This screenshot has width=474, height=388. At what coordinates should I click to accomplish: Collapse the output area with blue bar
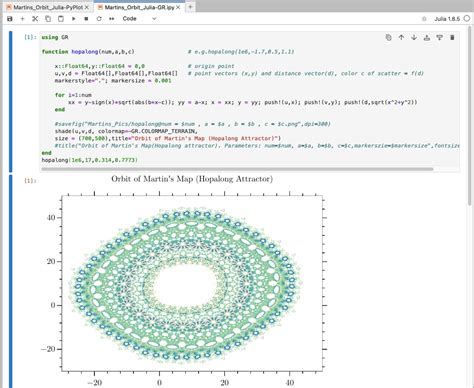coord(11,281)
